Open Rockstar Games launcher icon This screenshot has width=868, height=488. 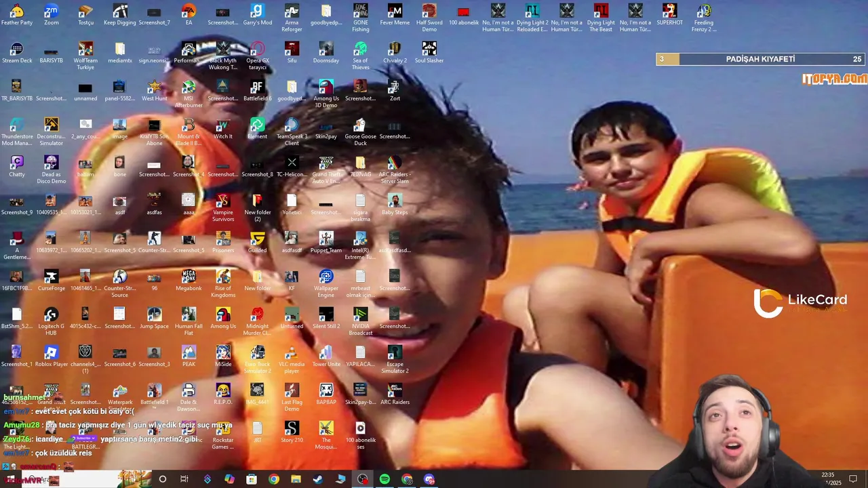223,429
